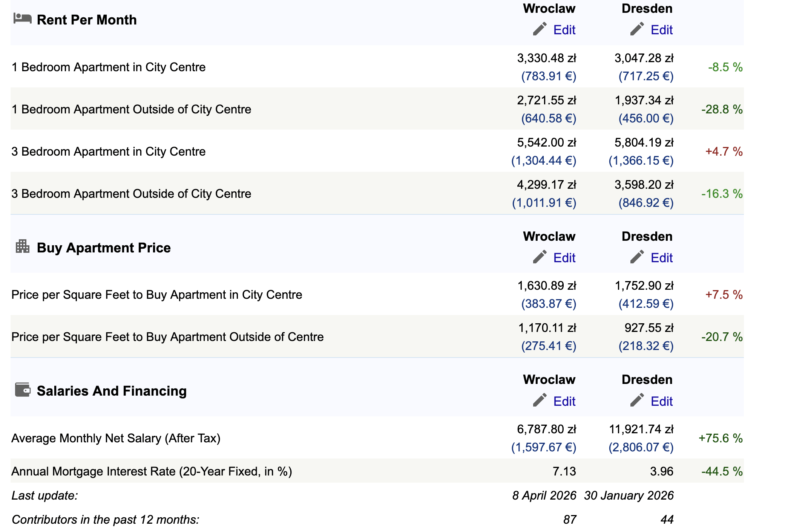
Task: Open Edit link for Wroclaw rent prices
Action: [564, 30]
